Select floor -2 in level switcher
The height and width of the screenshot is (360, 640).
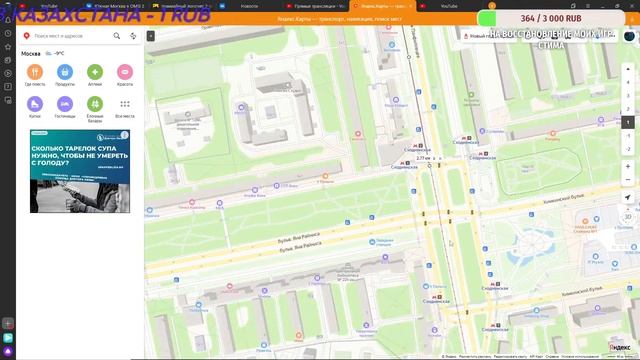(x=628, y=149)
